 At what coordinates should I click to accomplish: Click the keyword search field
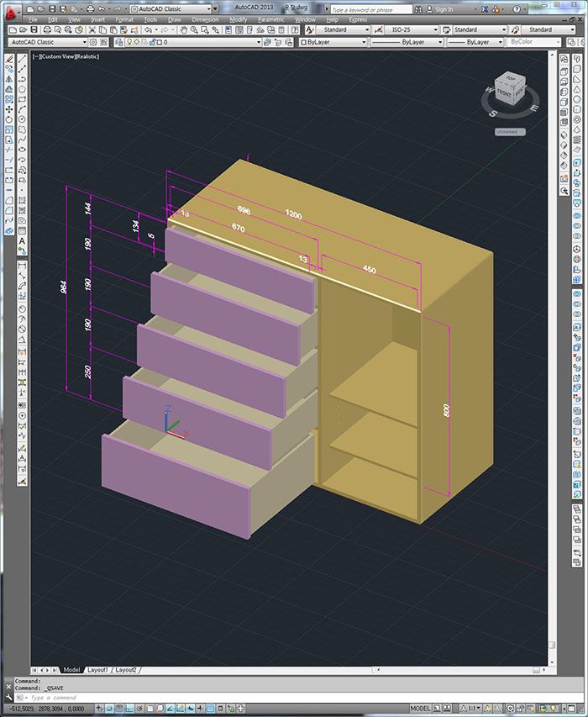(371, 9)
